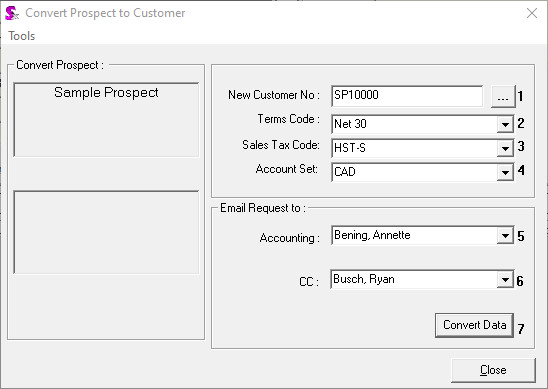
Task: Click the Close button at bottom
Action: 493,370
